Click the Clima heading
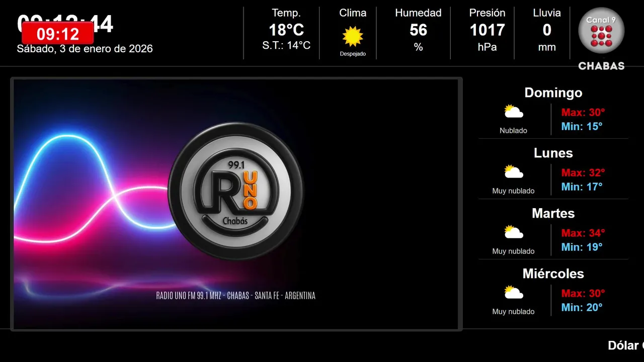 (x=353, y=13)
